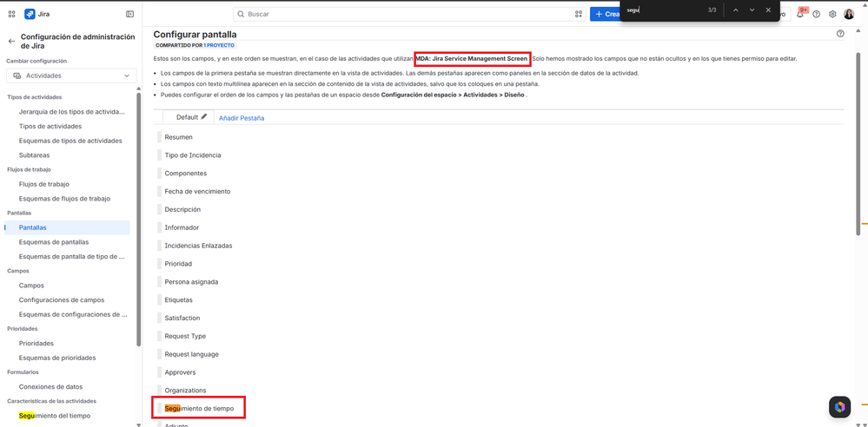
Task: Select the Request language field
Action: [x=191, y=354]
